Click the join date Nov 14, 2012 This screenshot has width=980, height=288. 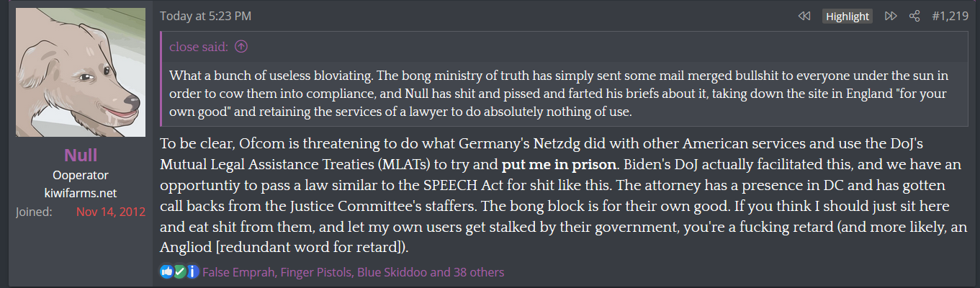point(111,212)
